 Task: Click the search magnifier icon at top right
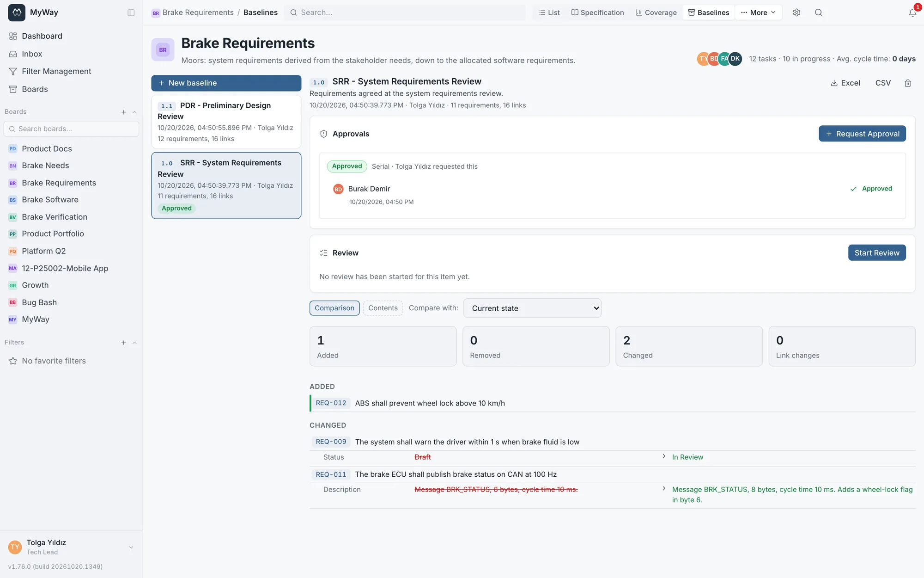coord(818,12)
